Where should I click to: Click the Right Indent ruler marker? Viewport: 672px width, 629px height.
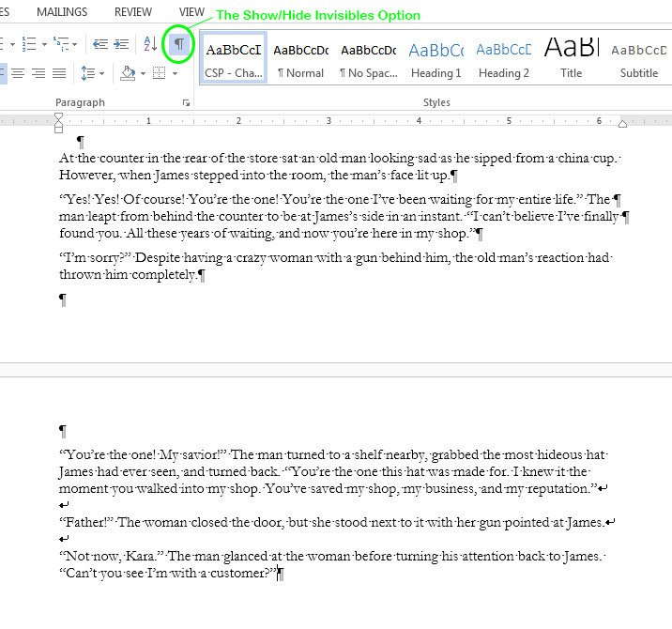[622, 124]
